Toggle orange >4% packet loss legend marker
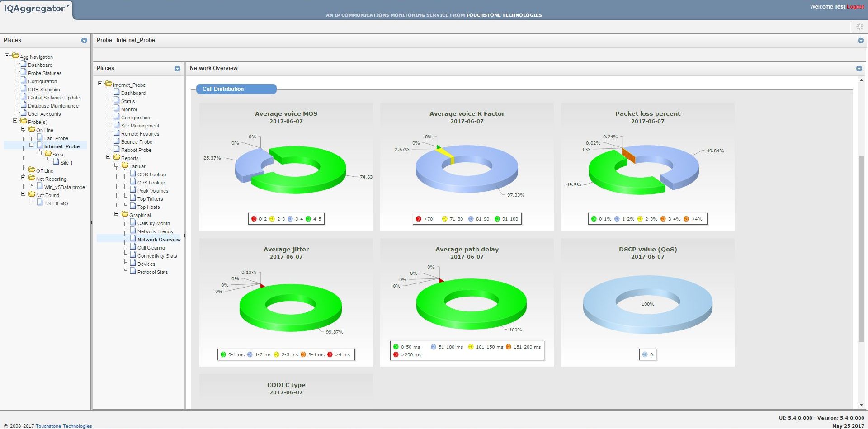Viewport: 868px width, 429px height. 686,219
